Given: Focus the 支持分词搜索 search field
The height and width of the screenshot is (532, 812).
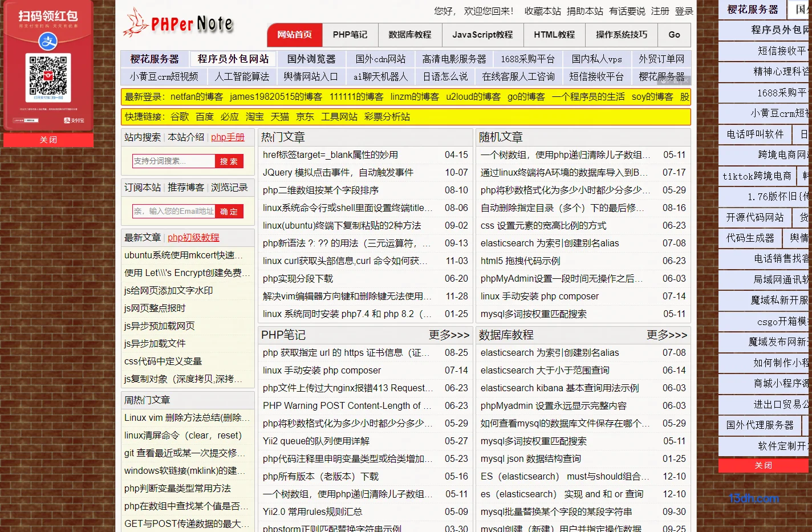Looking at the screenshot, I should click(x=174, y=161).
